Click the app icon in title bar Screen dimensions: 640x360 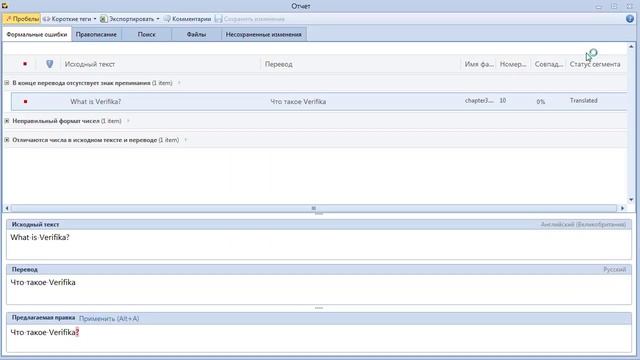[5, 6]
